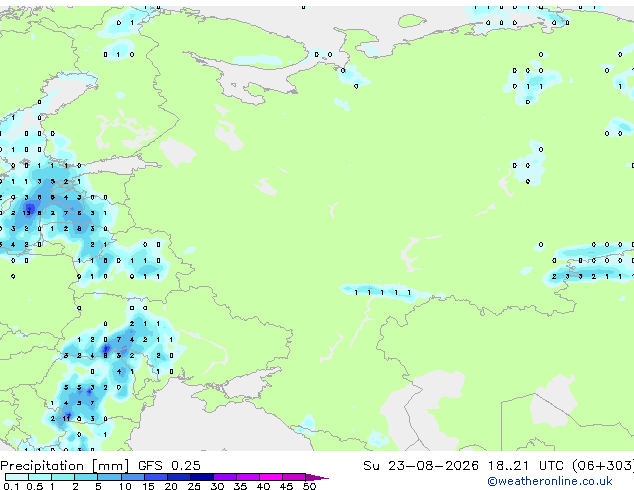This screenshot has height=490, width=634.
Task: Click the 30 to 35 mm purple swatch
Action: pyautogui.click(x=225, y=477)
